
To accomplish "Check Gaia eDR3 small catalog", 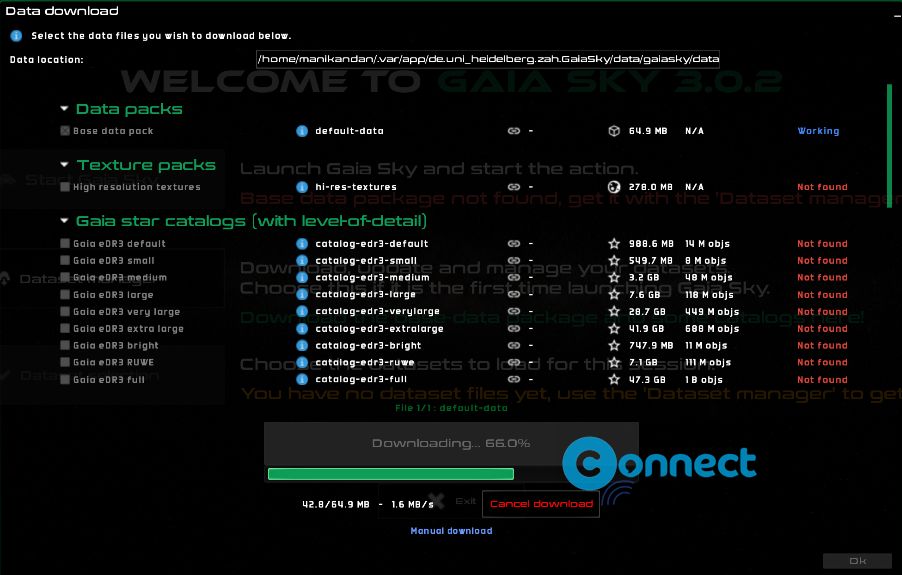I will (65, 260).
